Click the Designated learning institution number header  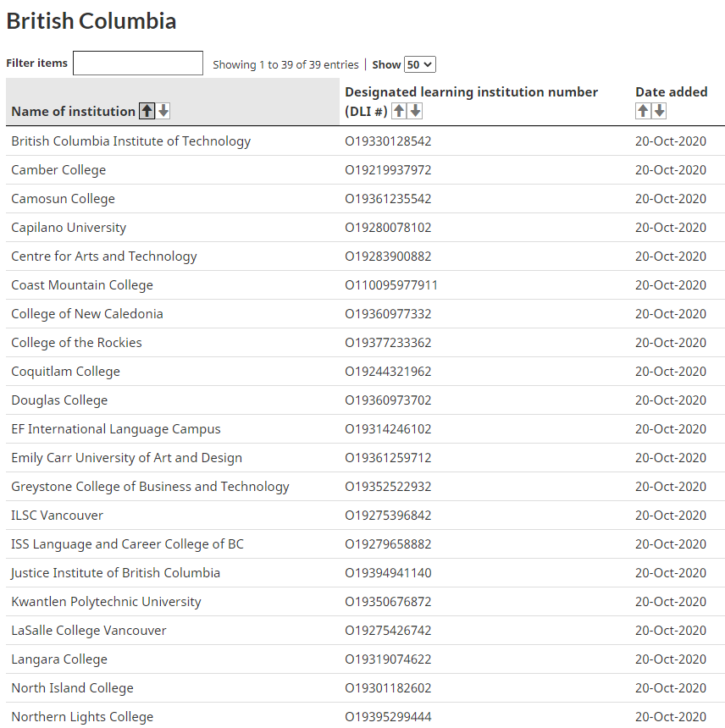click(471, 92)
